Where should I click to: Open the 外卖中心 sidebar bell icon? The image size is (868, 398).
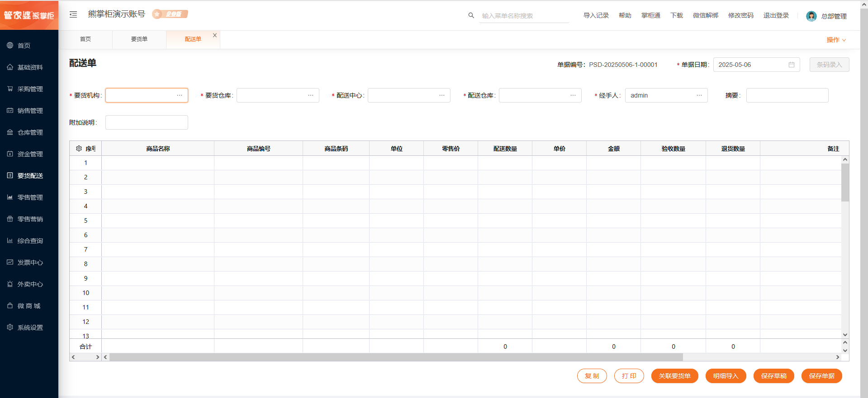click(x=10, y=284)
